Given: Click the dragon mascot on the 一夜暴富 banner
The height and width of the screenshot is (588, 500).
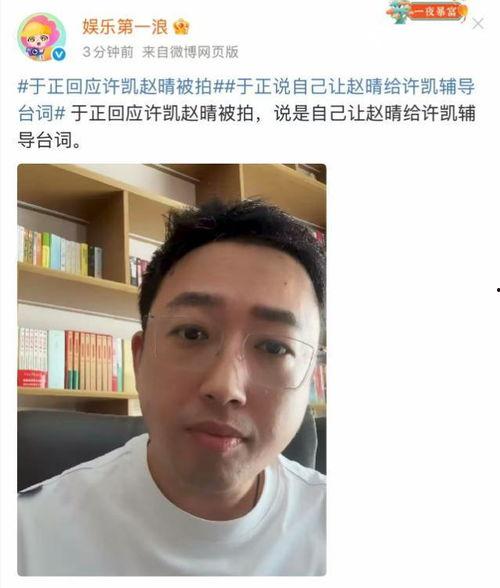Looking at the screenshot, I should tap(398, 12).
